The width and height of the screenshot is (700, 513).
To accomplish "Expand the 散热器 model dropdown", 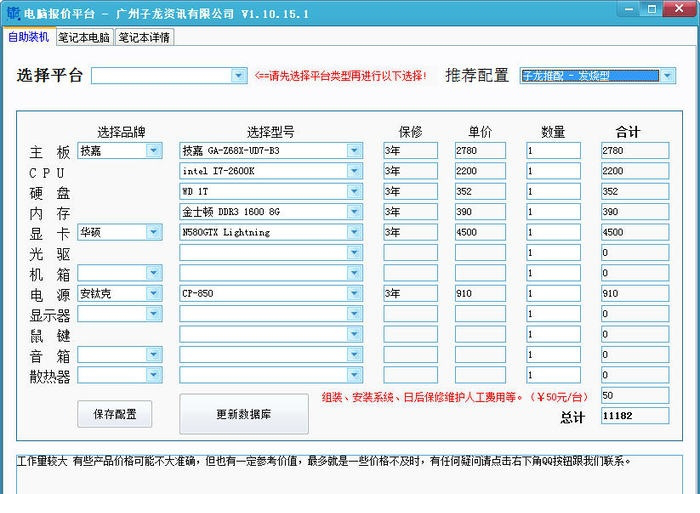I will tap(354, 375).
